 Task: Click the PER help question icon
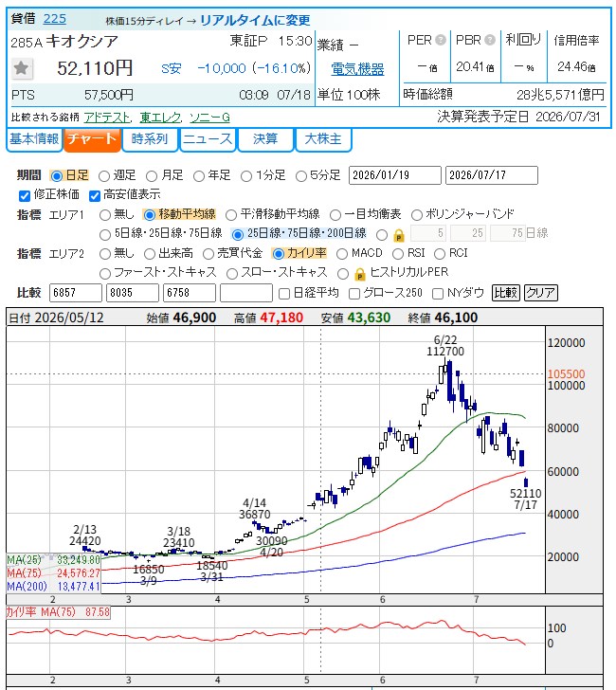(x=441, y=40)
